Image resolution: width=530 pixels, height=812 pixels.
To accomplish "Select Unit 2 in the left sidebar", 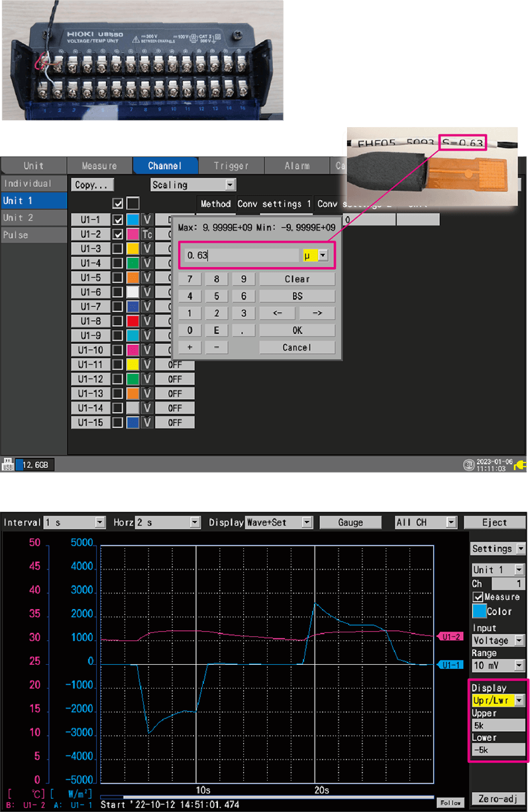I will (x=34, y=217).
